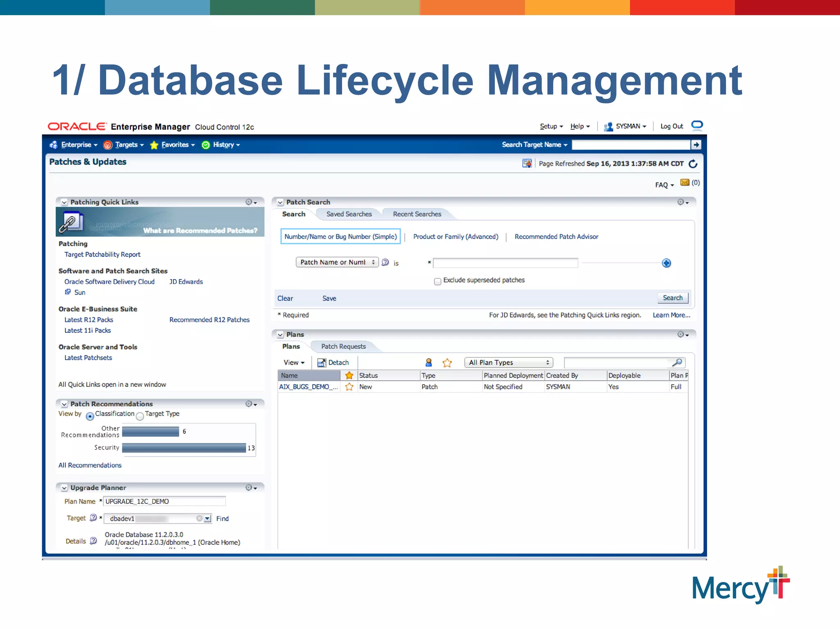Clear the dbadev1 target field with x icon
Viewport: 840px width, 630px height.
click(x=199, y=518)
